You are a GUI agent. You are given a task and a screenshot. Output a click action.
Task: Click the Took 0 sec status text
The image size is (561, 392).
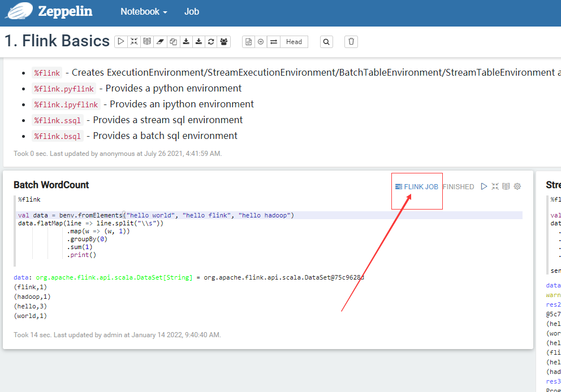coord(118,154)
